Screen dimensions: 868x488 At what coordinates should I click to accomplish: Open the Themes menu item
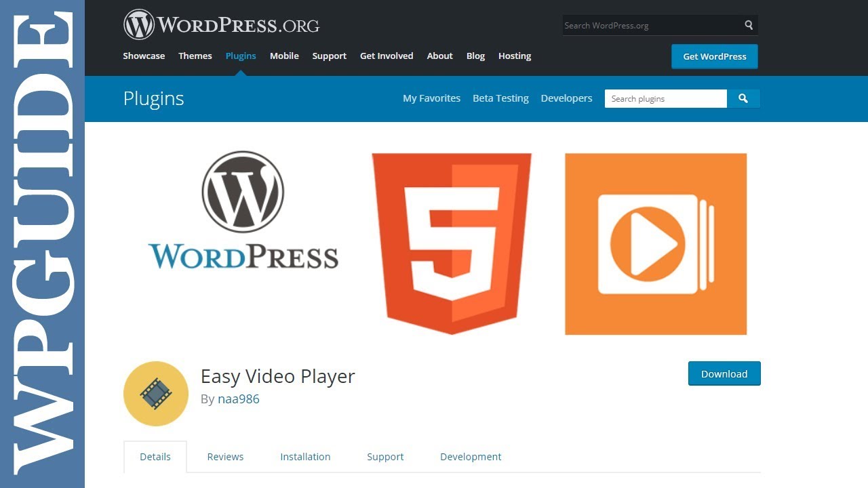click(x=195, y=56)
